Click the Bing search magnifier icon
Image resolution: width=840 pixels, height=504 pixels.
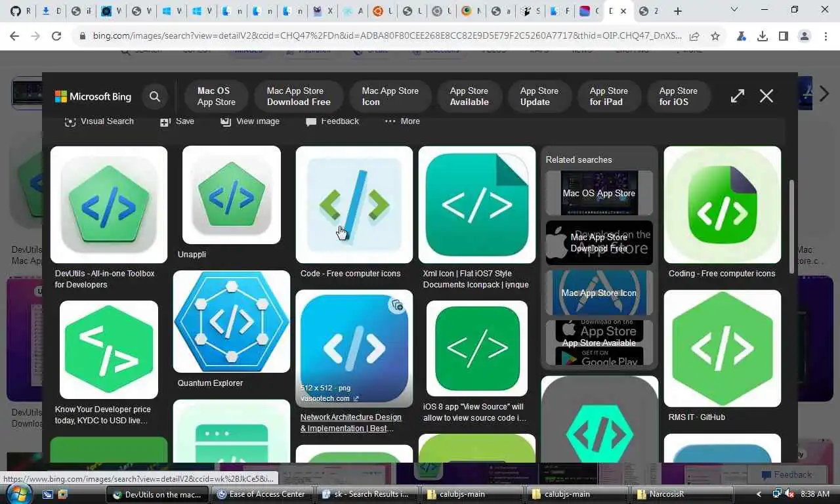click(x=155, y=96)
